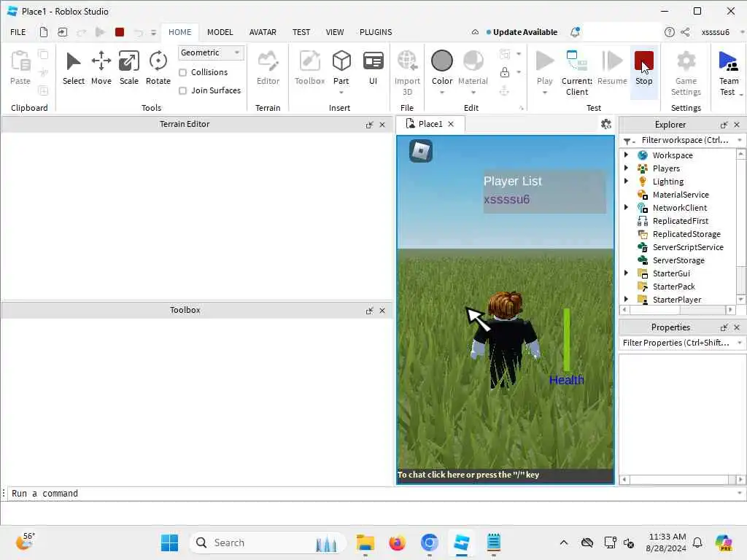Start a Team Test
Viewport: 747px width, 560px height.
pos(729,73)
